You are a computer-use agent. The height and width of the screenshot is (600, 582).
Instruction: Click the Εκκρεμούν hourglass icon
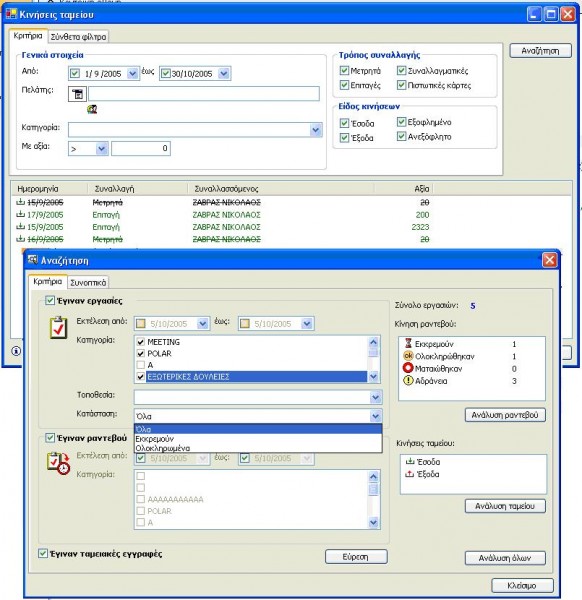click(408, 343)
